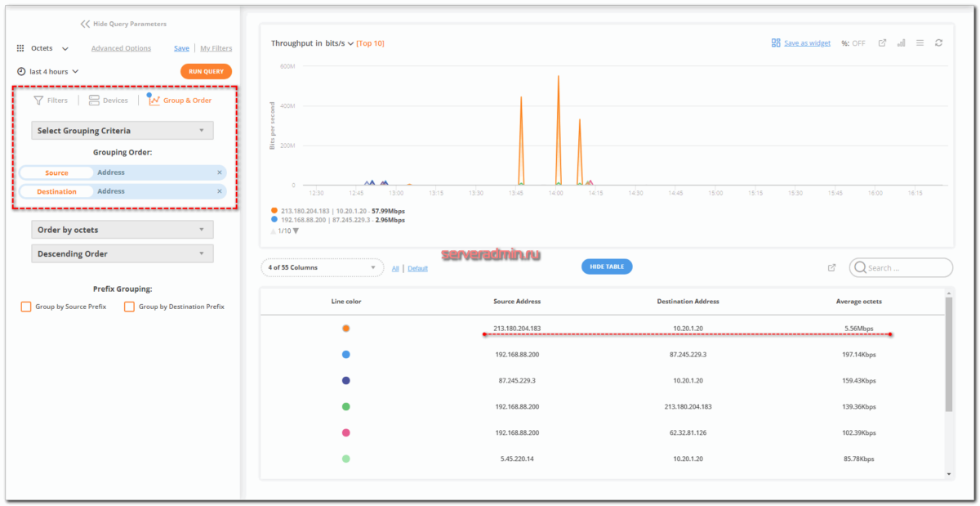Turn on the percentage display toggle
Viewport: 980px width, 506px height.
click(x=853, y=43)
